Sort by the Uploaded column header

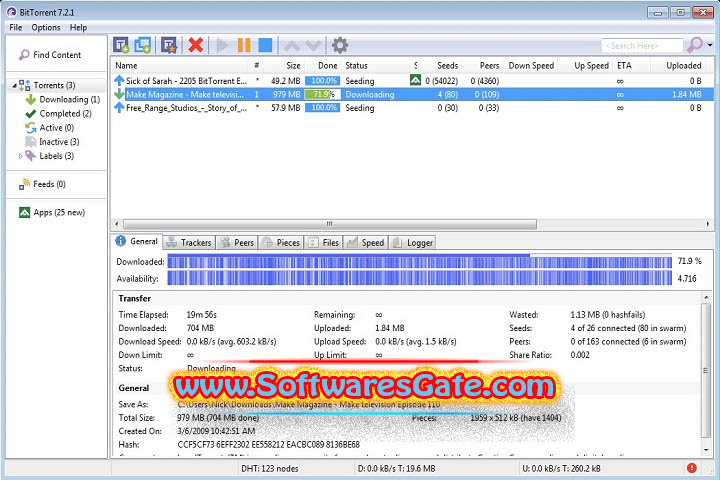tap(683, 66)
